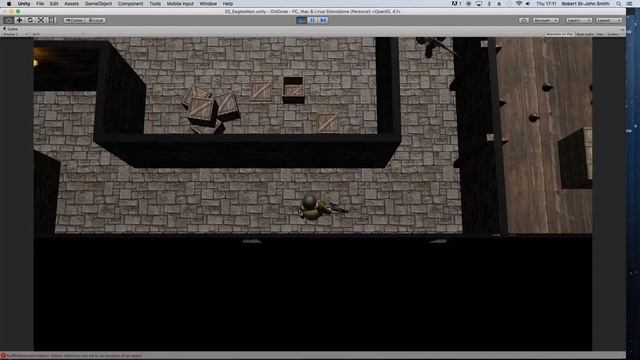Click the open crate in the courtyard

(x=293, y=89)
